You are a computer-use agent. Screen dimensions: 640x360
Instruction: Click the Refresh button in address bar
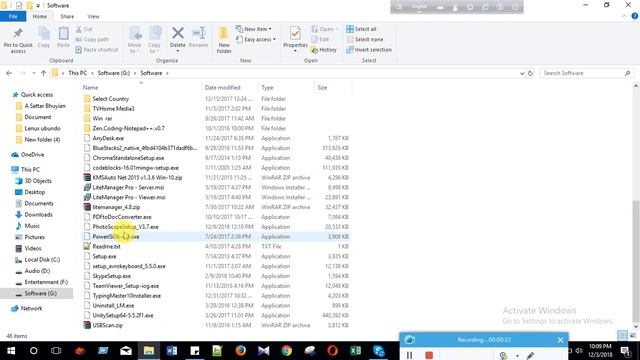tap(531, 73)
